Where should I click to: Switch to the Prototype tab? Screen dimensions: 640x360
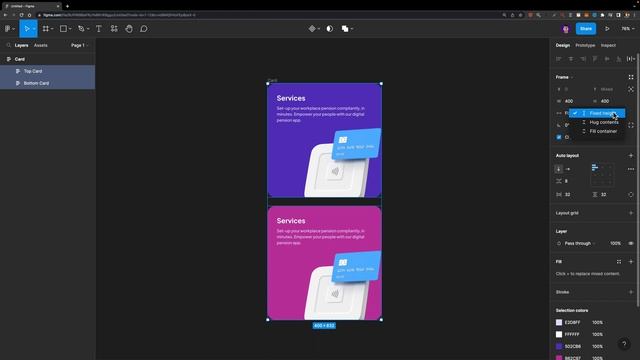tap(585, 45)
